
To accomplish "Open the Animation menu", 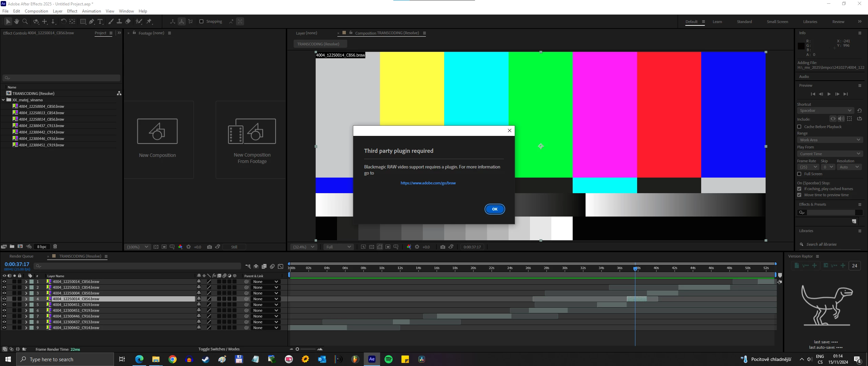I will tap(91, 11).
